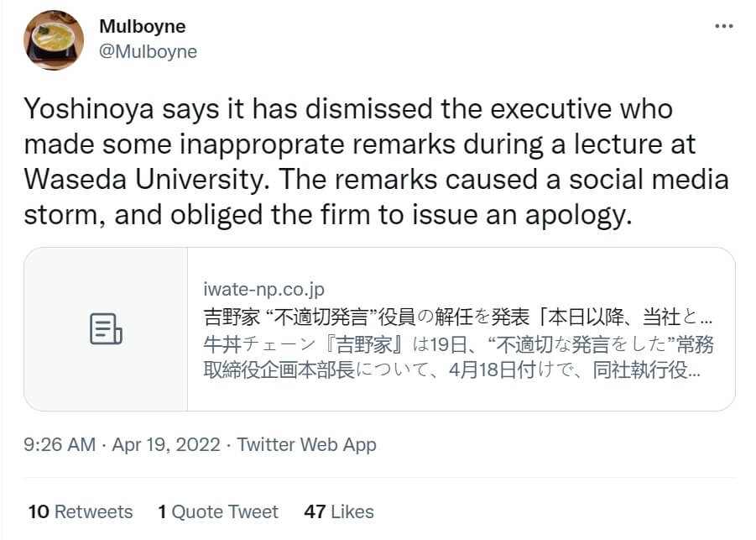Screen dimensions: 756x540
Task: Click the document icon in link card
Action: [x=106, y=329]
